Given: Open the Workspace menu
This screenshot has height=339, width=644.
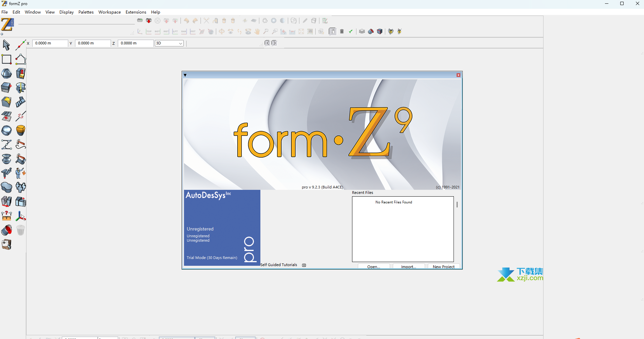Looking at the screenshot, I should point(110,12).
